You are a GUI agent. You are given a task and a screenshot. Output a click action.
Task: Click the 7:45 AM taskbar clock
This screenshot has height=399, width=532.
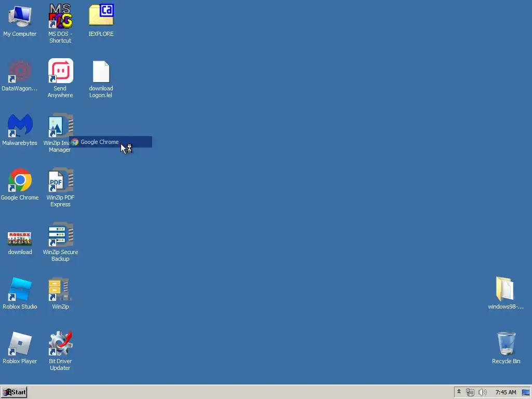[x=506, y=392]
